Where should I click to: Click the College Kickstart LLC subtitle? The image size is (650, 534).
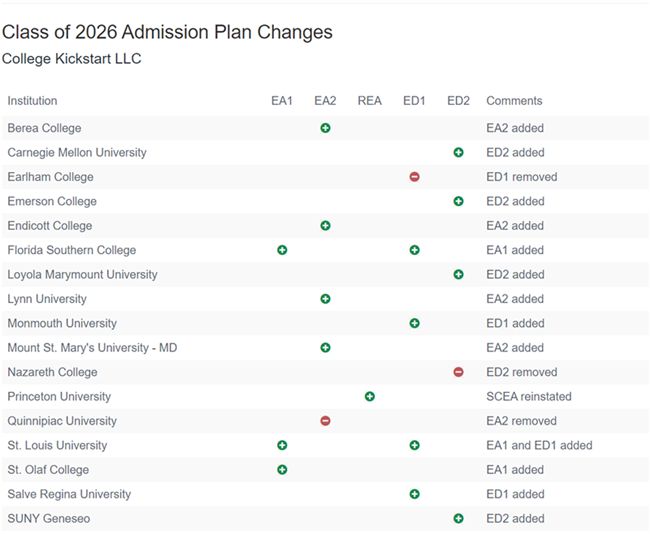point(72,59)
